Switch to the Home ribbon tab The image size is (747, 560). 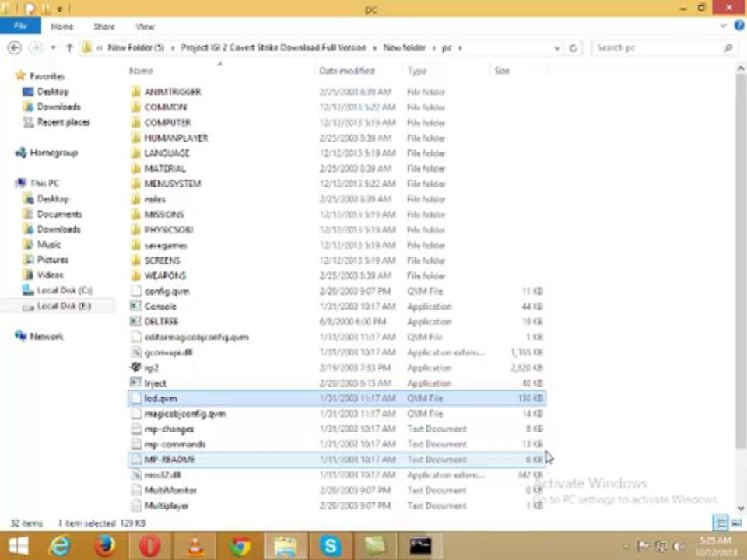click(62, 26)
